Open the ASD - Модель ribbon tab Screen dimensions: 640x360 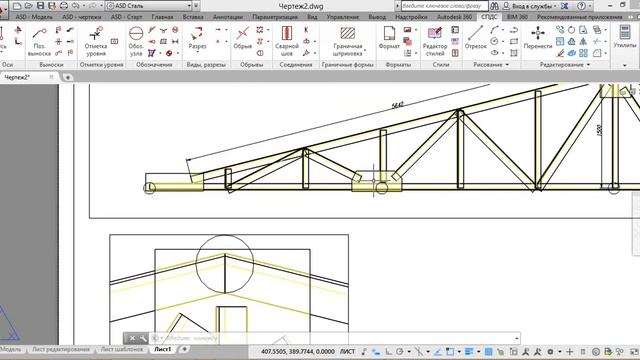click(x=34, y=17)
